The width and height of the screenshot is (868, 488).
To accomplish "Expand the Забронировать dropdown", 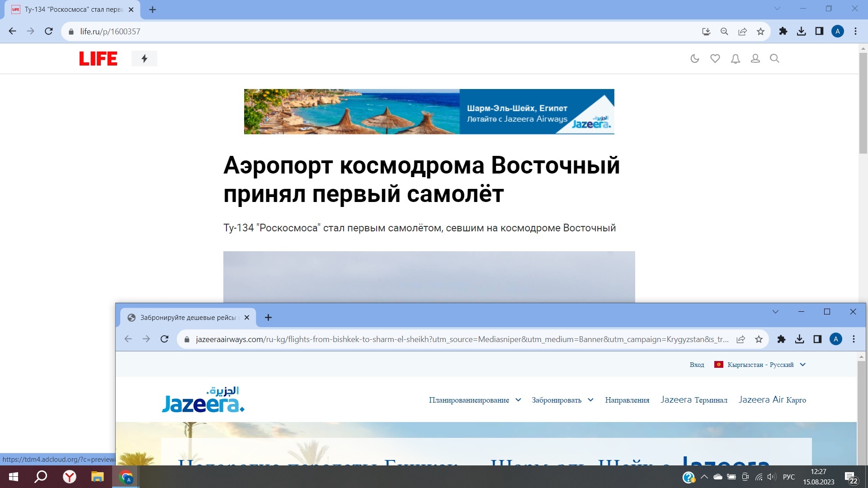I will (557, 400).
